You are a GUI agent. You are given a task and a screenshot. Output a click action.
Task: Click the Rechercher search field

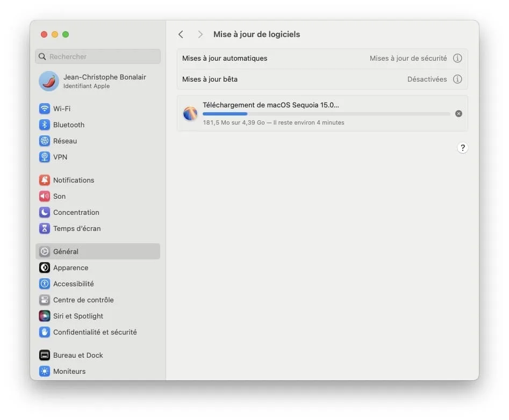click(97, 56)
